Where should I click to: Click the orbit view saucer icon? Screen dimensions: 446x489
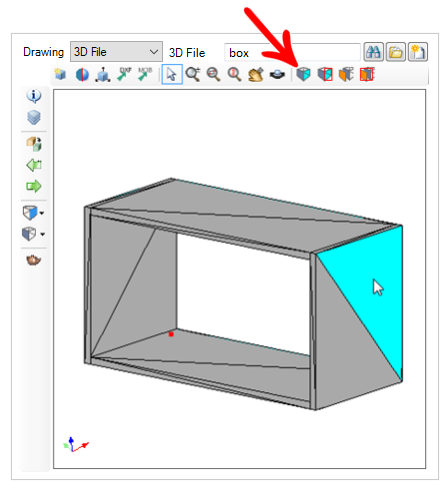click(x=277, y=74)
